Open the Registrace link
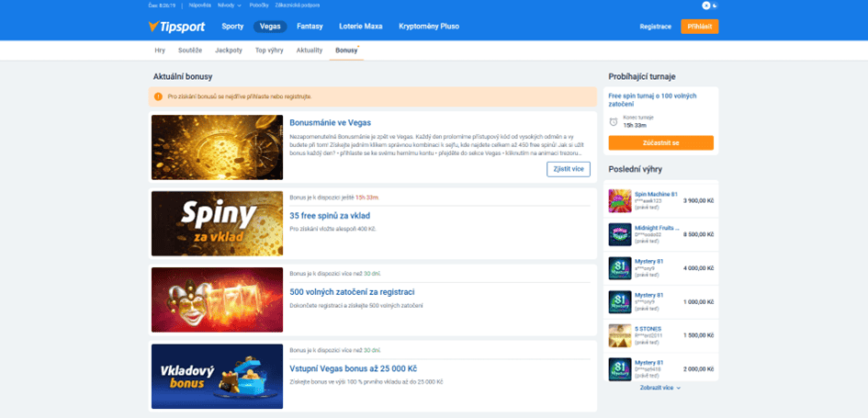The width and height of the screenshot is (868, 418). pos(656,27)
